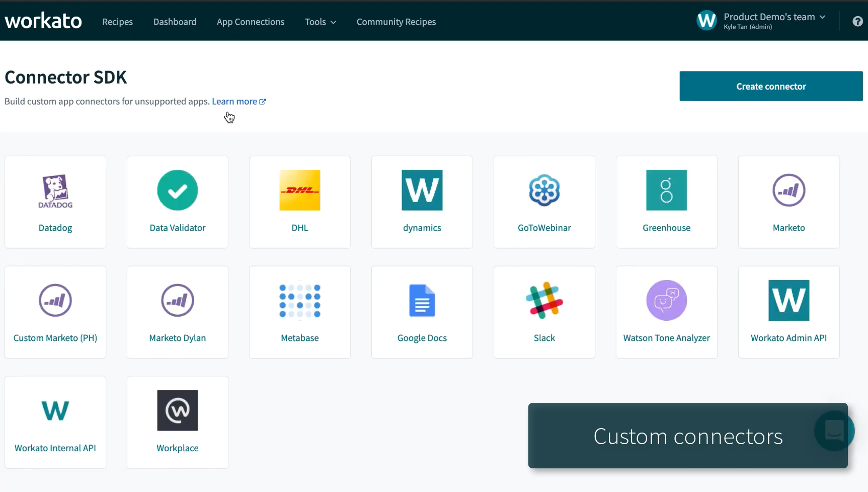Select the DHL logo icon
Screen dimensions: 868x492
tap(300, 190)
